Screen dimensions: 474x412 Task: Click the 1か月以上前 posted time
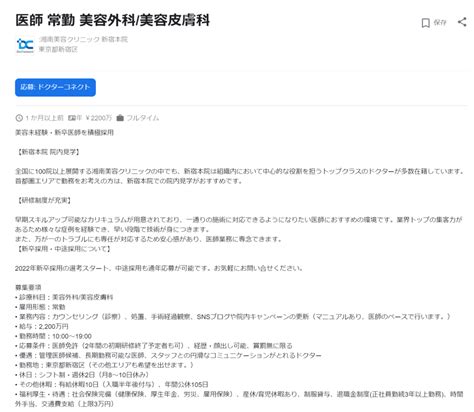point(44,118)
